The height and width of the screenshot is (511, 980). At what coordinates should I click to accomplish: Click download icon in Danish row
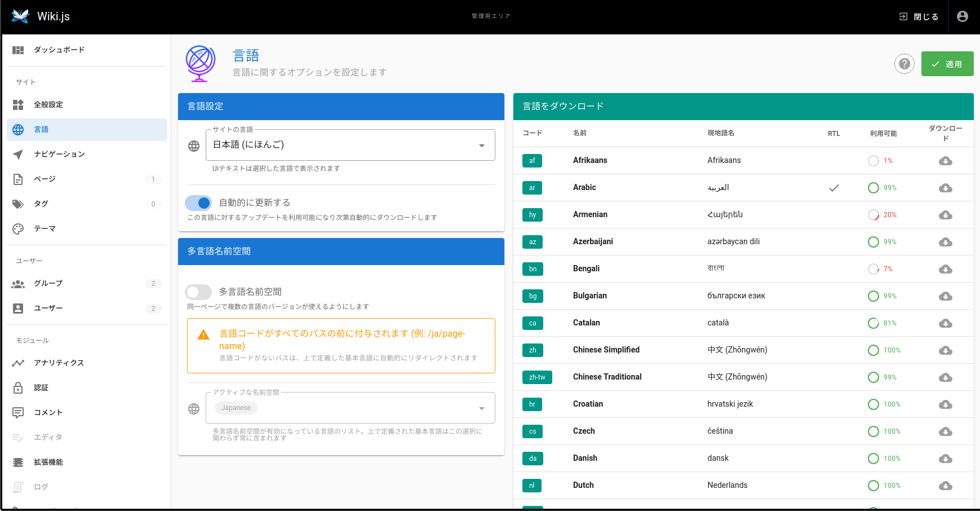coord(945,459)
